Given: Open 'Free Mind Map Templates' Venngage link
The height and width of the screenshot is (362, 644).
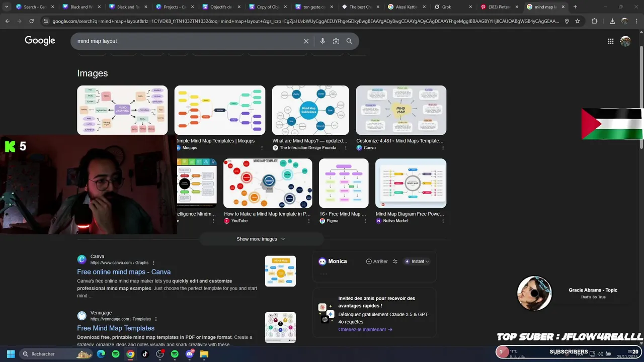Looking at the screenshot, I should point(116,328).
